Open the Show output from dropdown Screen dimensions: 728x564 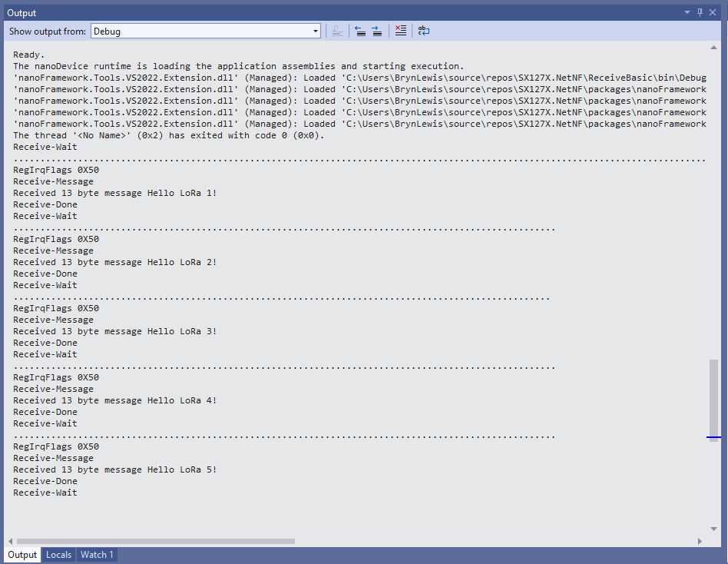point(206,32)
